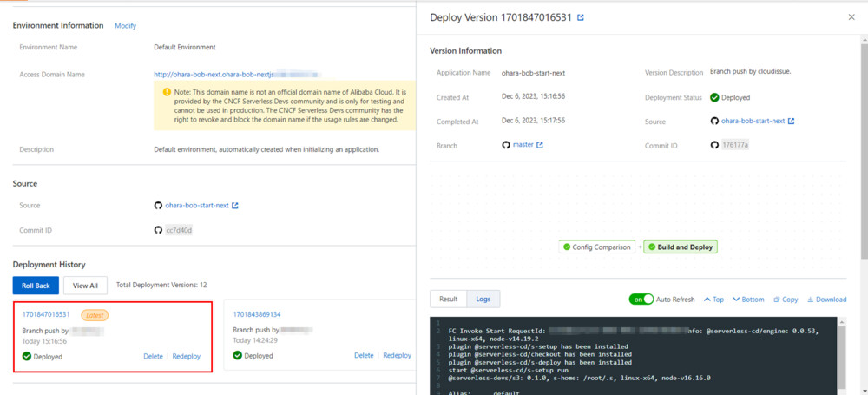Click the View All button
The height and width of the screenshot is (395, 868).
tap(85, 285)
